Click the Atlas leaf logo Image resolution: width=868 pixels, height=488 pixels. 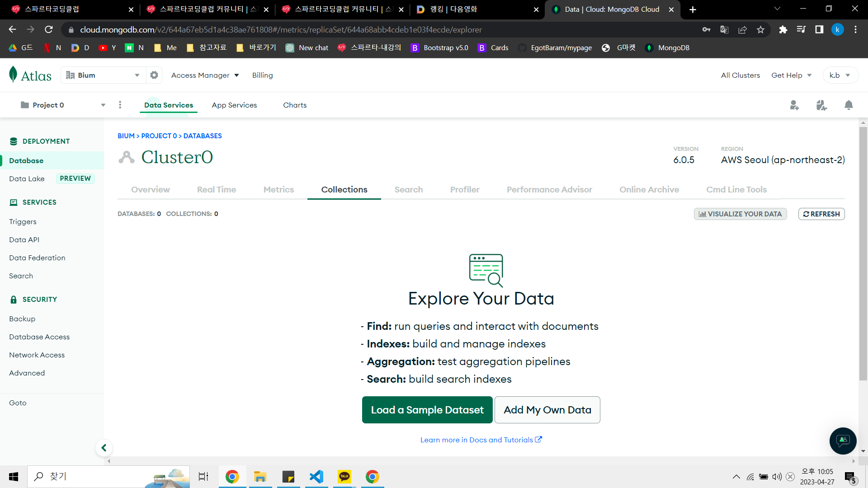(x=13, y=75)
